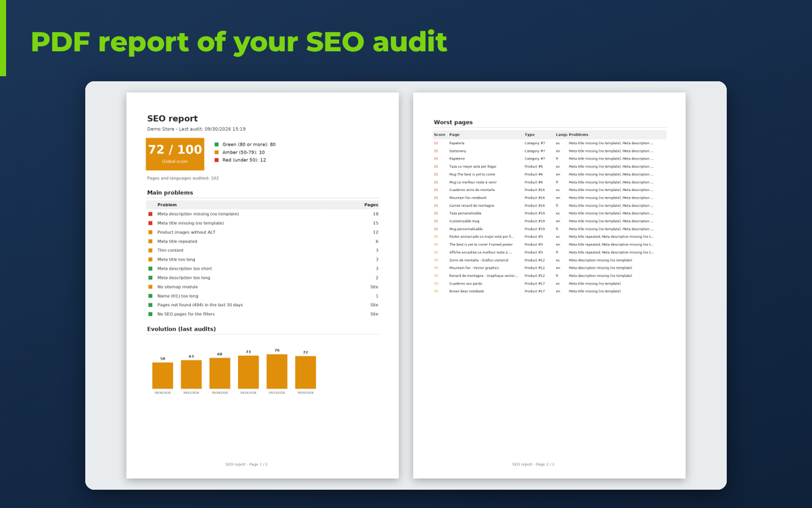812x508 pixels.
Task: Click the red marker beside 'Meta description missing'
Action: [150, 214]
